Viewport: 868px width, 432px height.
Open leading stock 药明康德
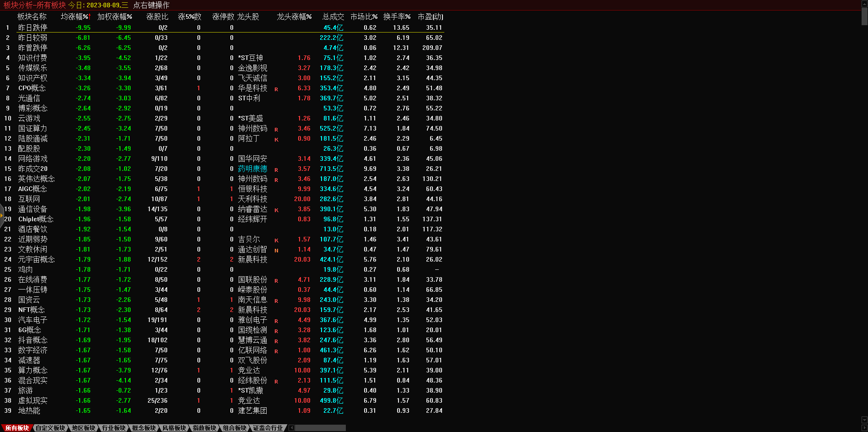(252, 169)
